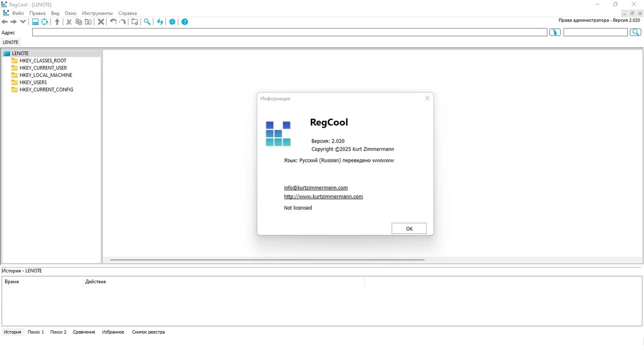Click the folder icon beside HKEY_CURRENT_CONFIG

tap(14, 90)
